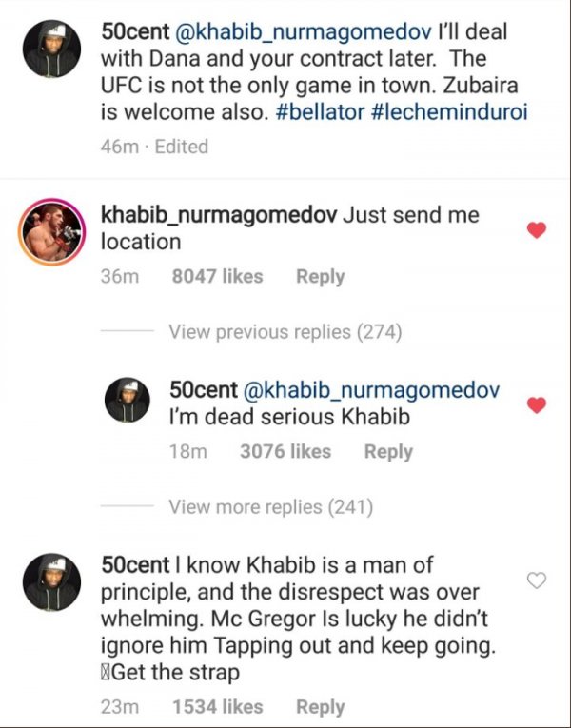Viewport: 571px width, 728px height.
Task: Tap the khabib_nurmagomedov username on his comment
Action: point(218,214)
